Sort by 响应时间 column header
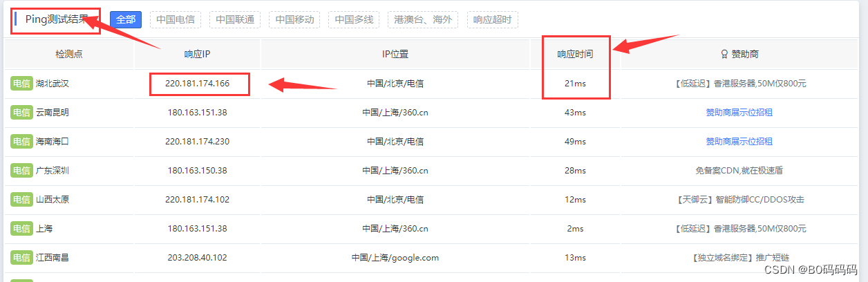868x282 pixels. [x=576, y=54]
